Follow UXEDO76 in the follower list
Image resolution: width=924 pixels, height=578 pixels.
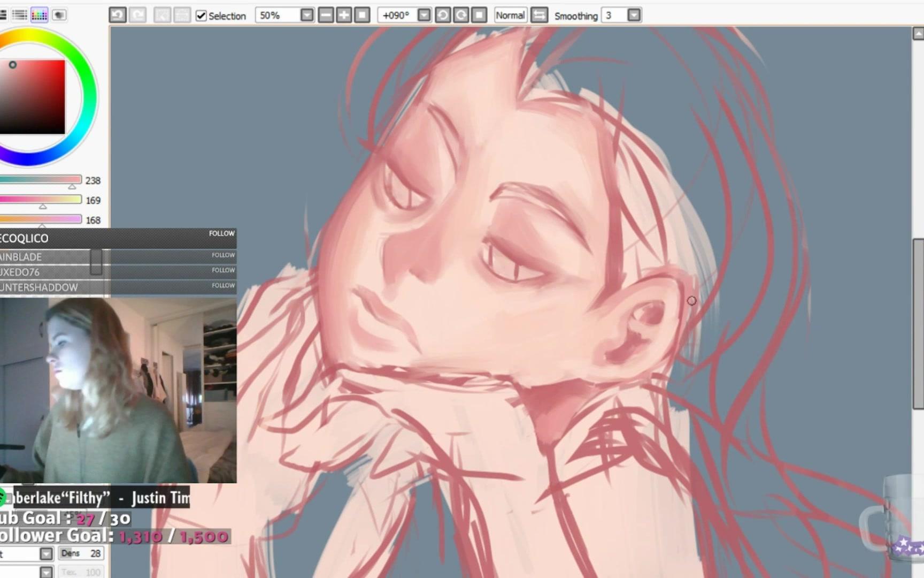[223, 270]
